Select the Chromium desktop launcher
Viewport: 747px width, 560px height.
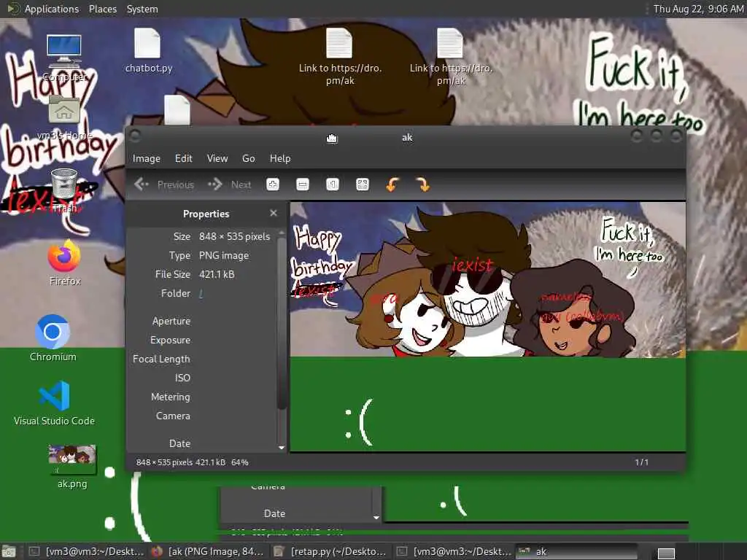point(53,338)
